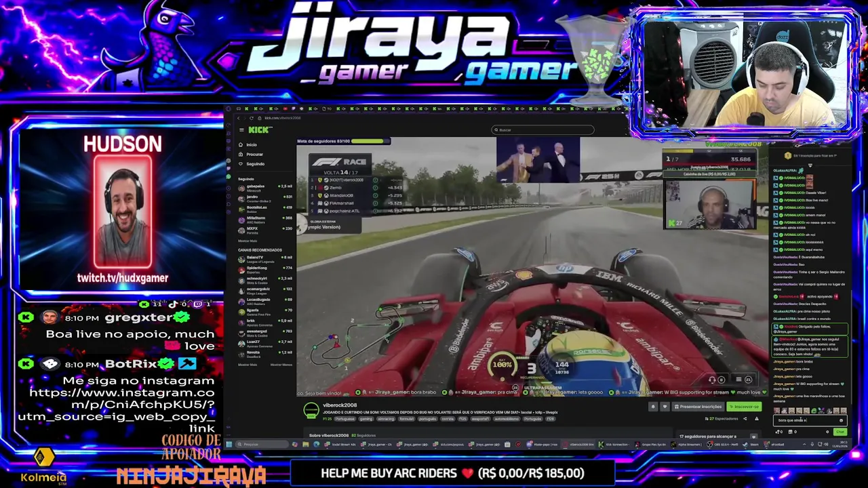Screen dimensions: 868x488
Task: Open the viberock2008 channel name
Action: pyautogui.click(x=340, y=405)
